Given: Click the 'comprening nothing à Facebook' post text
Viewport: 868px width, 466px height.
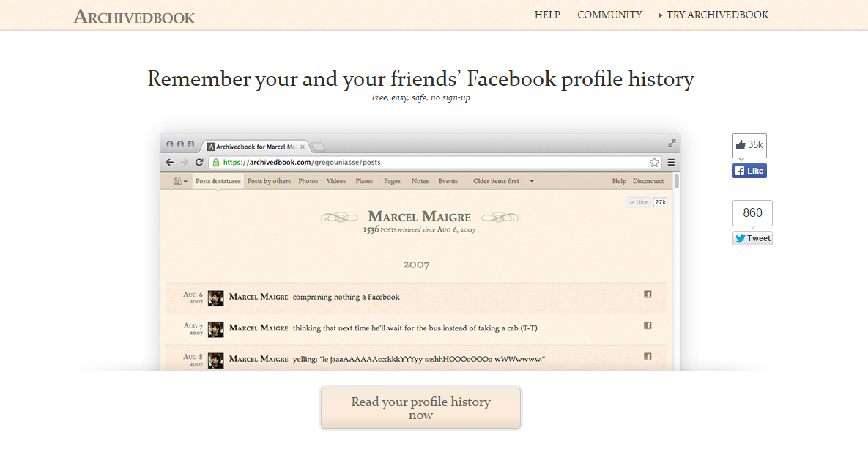Looking at the screenshot, I should click(346, 297).
